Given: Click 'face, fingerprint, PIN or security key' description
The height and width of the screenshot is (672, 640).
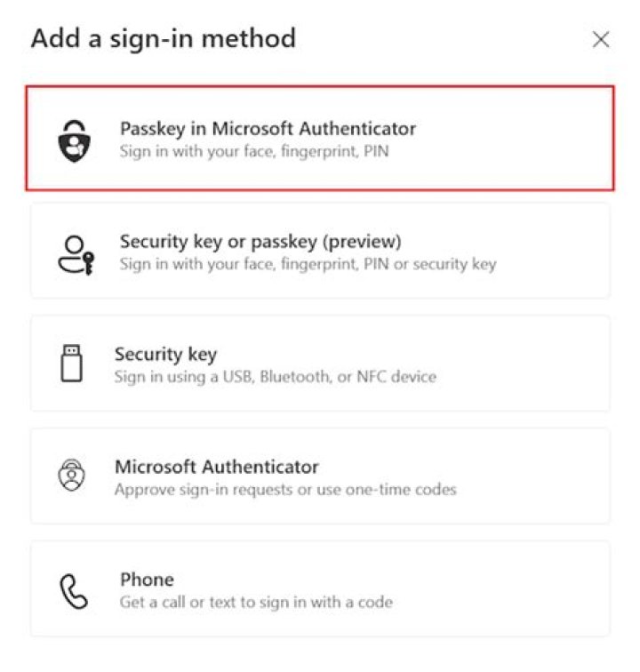Looking at the screenshot, I should (308, 264).
